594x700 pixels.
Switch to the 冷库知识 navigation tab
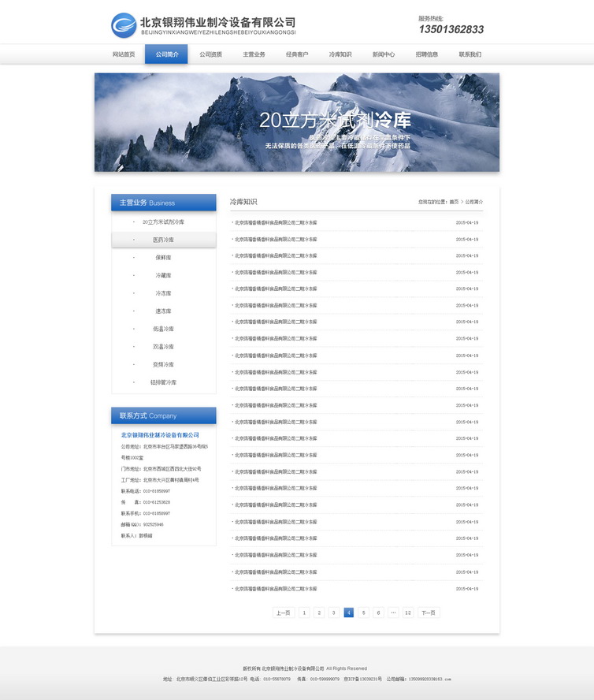pyautogui.click(x=340, y=54)
